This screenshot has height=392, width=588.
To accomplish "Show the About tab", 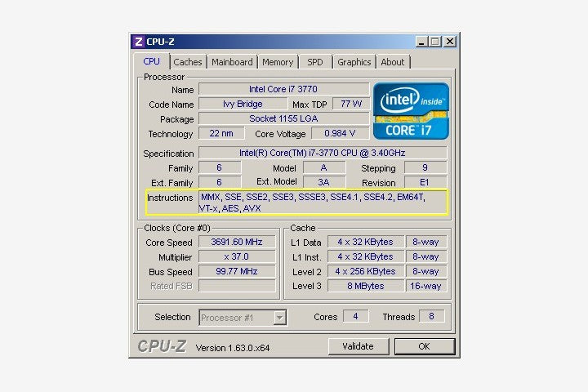I will (x=393, y=62).
